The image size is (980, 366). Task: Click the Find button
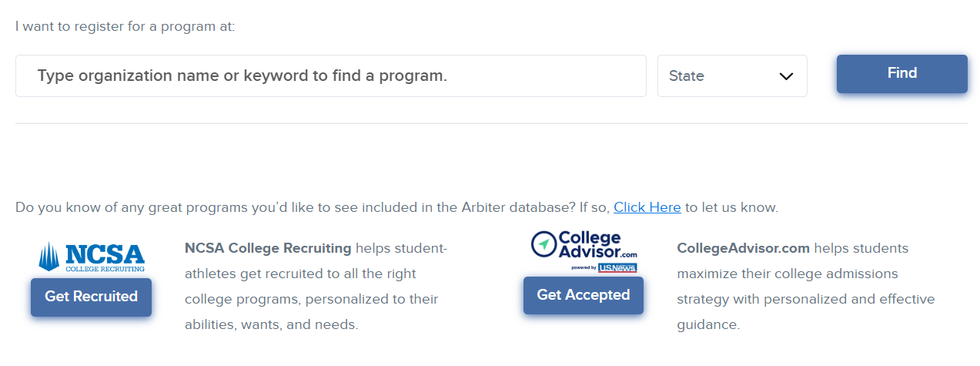tap(902, 74)
